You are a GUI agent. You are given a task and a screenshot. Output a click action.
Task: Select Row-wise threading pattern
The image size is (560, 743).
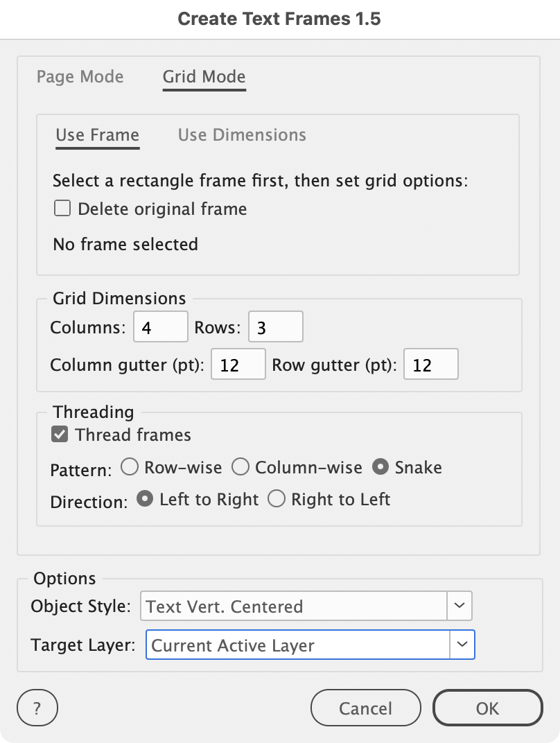pos(130,466)
